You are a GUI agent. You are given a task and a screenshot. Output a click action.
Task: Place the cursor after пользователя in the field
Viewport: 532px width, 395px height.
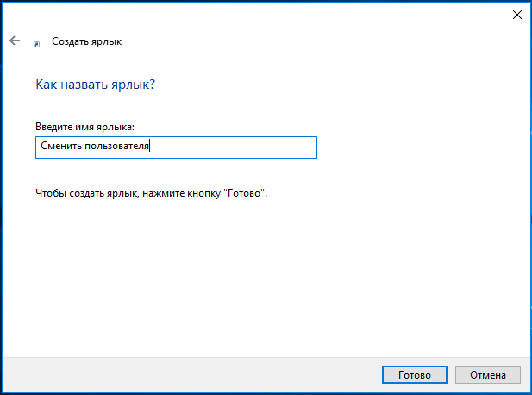point(150,146)
